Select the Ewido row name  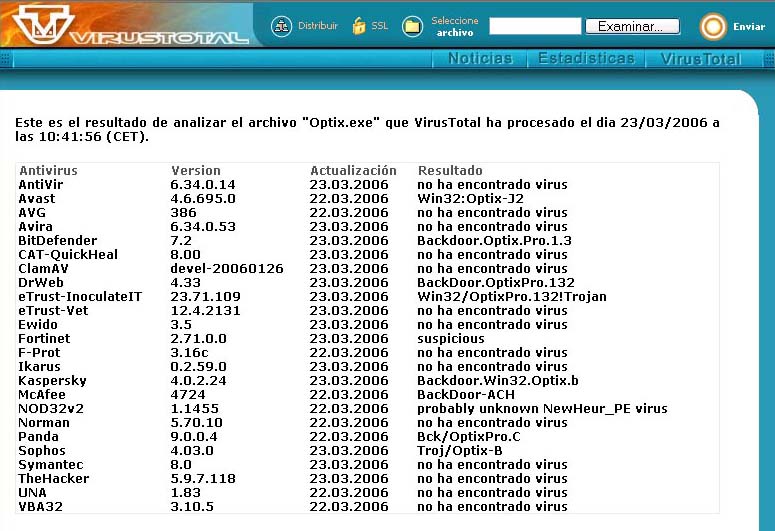click(38, 325)
